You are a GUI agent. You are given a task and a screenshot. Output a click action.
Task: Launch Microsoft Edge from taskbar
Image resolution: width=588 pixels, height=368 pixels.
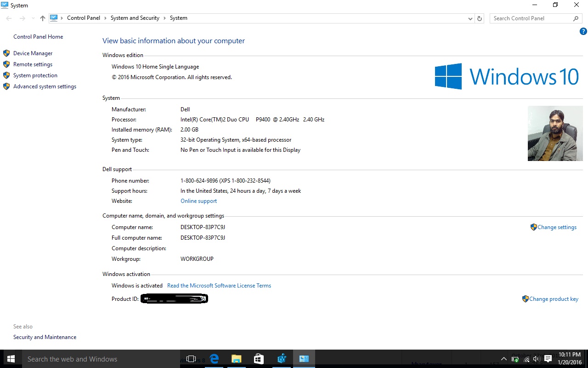tap(214, 359)
